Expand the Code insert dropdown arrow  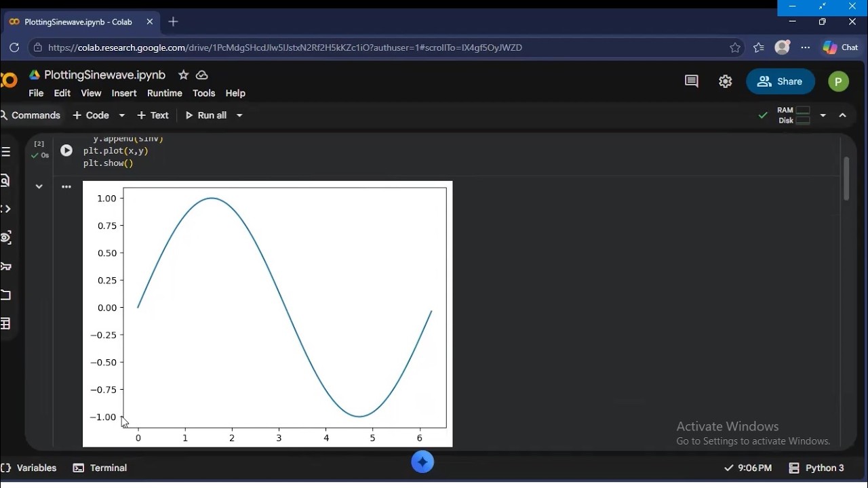point(122,115)
